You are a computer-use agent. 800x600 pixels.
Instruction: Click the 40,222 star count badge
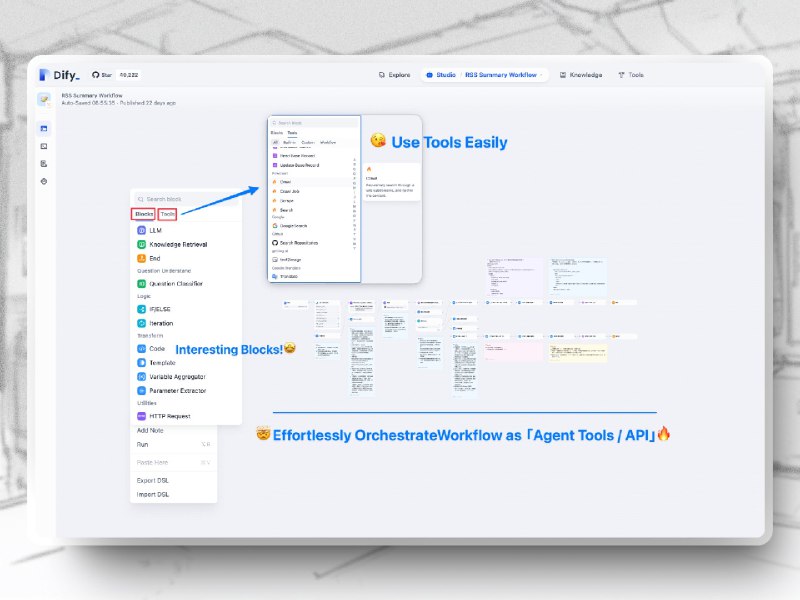pos(129,75)
